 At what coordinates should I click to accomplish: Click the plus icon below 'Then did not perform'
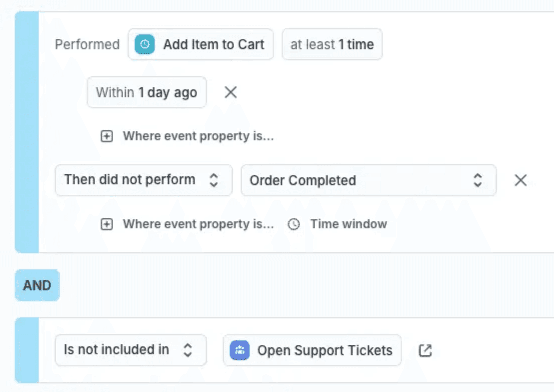(x=107, y=224)
